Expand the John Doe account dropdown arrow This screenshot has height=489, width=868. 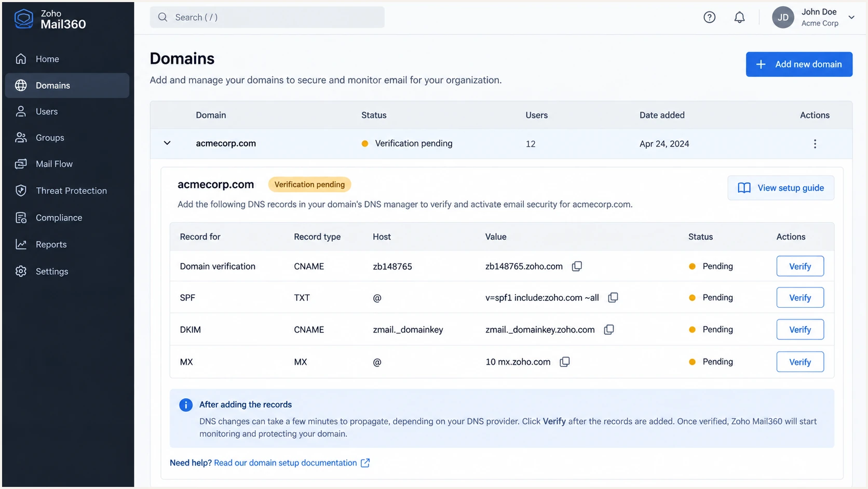pos(851,17)
